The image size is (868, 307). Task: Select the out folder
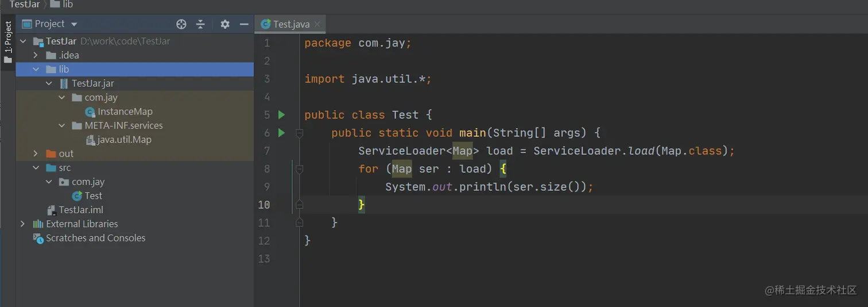point(135,153)
